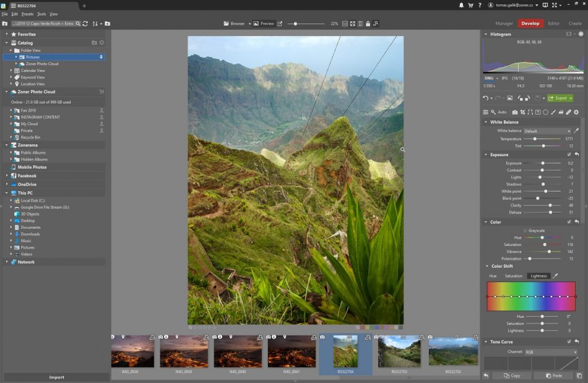Screen dimensions: 588x383
Task: Collapse the Histogram panel
Action: pos(486,34)
